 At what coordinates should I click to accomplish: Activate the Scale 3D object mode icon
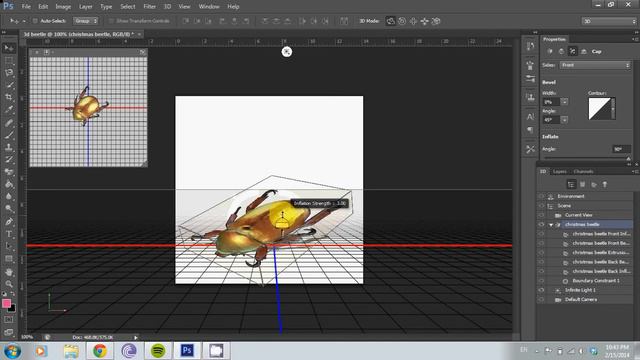pos(436,21)
